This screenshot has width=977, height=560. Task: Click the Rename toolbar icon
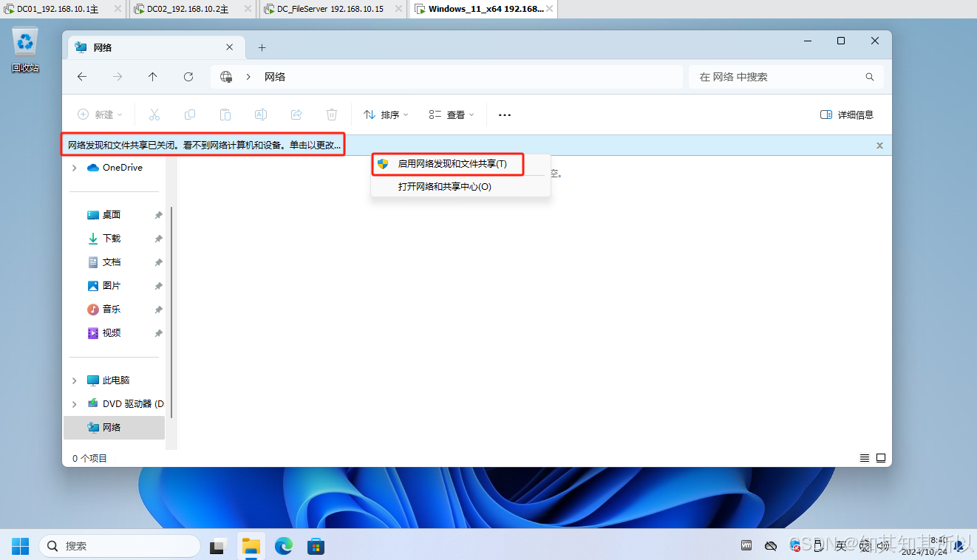pyautogui.click(x=261, y=115)
